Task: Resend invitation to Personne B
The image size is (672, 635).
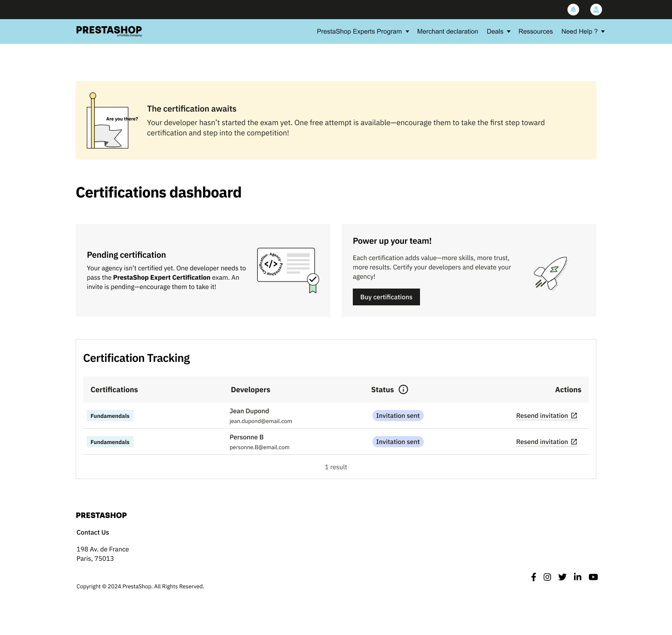Action: (x=546, y=442)
